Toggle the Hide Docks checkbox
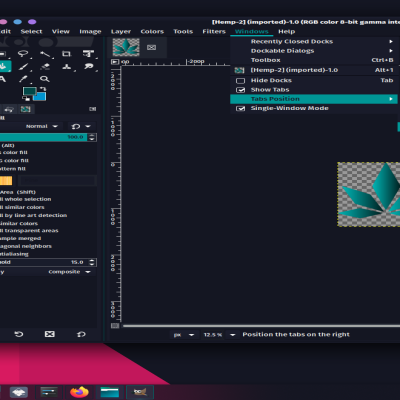Image resolution: width=400 pixels, height=400 pixels. point(240,81)
